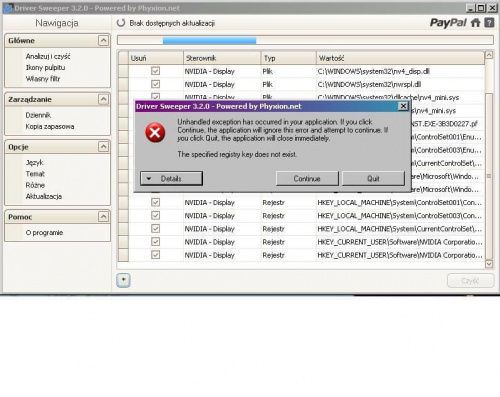Toggle checkbox for HKEY_LOCAL_MACHINE CurrentControlSet bottom row

click(x=155, y=229)
